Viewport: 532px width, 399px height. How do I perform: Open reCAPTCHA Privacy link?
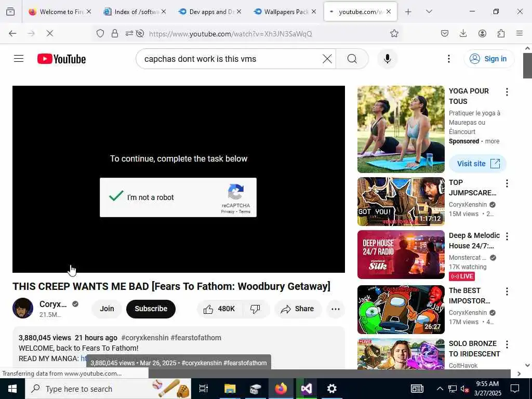click(x=228, y=211)
